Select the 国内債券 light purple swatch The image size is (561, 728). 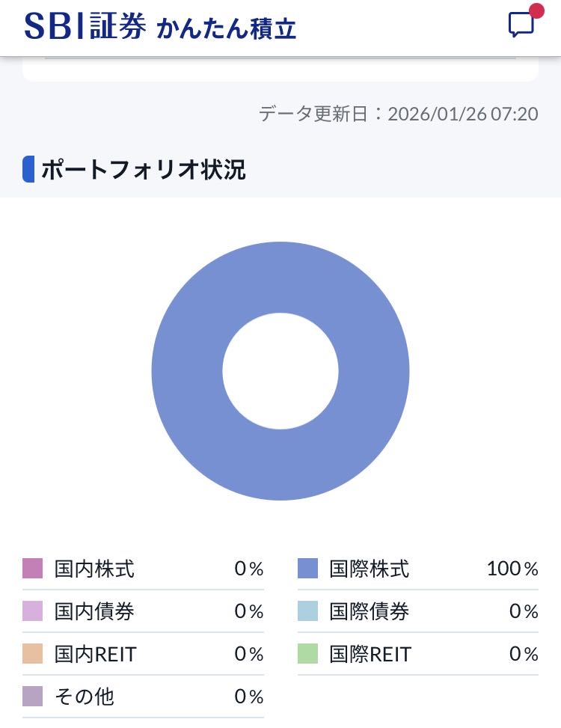(x=33, y=611)
